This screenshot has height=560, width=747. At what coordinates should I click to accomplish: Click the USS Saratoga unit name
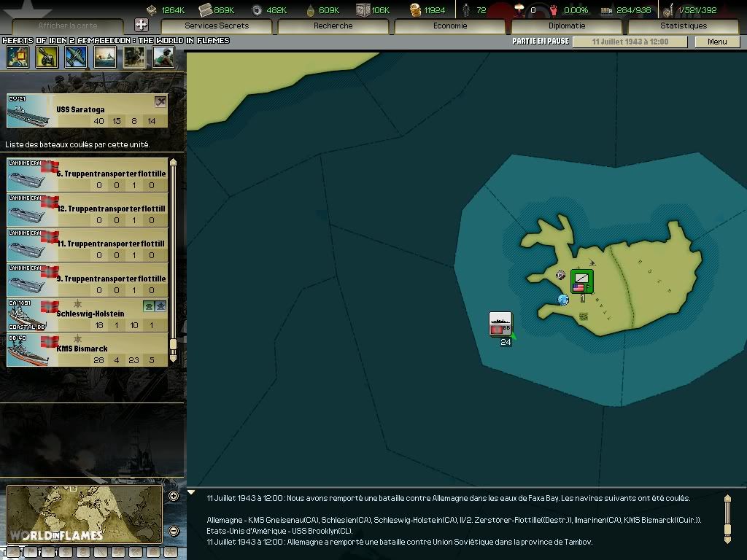coord(80,109)
